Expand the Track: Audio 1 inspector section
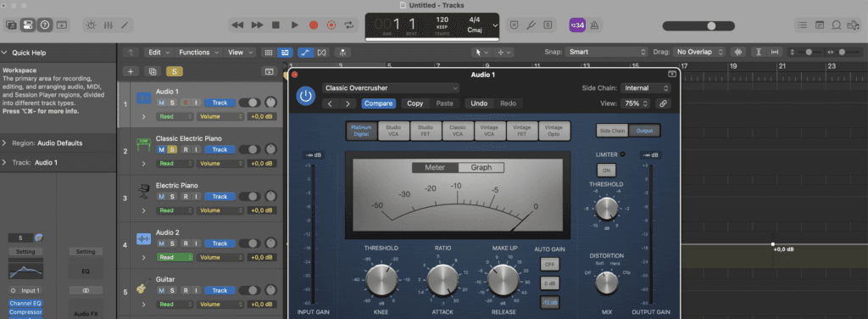The image size is (868, 319). [x=4, y=162]
